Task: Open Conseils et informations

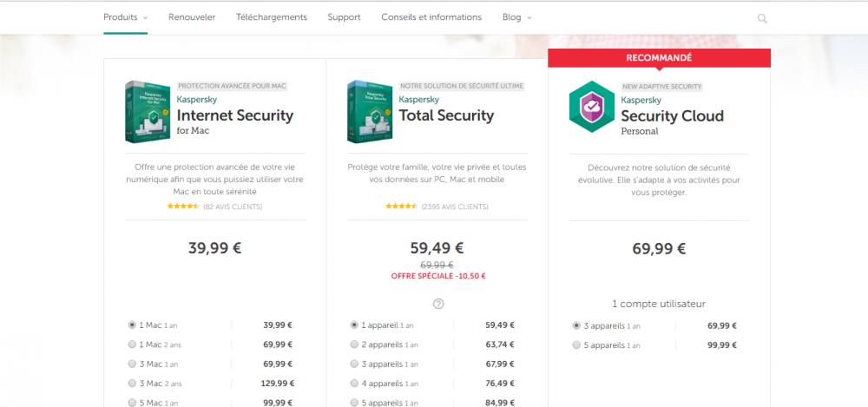Action: click(431, 17)
